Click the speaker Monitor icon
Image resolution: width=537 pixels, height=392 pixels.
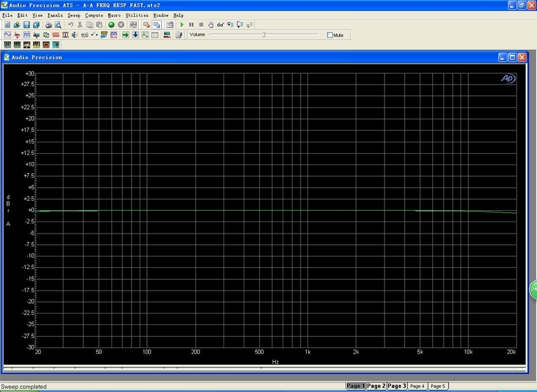75,35
